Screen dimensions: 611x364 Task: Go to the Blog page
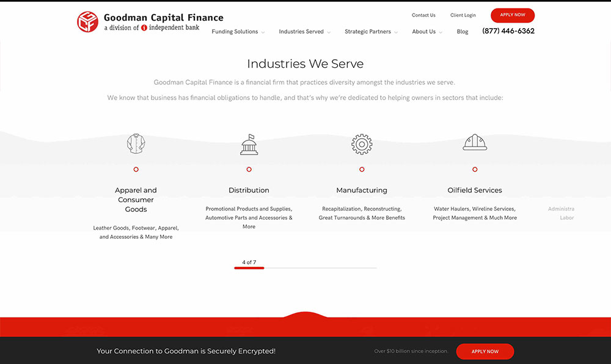(x=462, y=32)
